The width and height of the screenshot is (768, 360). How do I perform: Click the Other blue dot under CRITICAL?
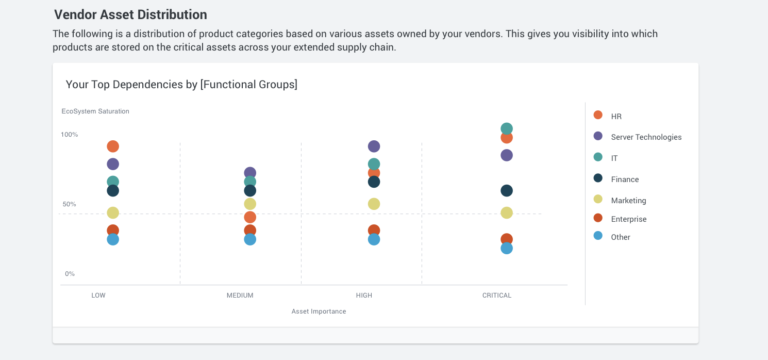(x=506, y=248)
